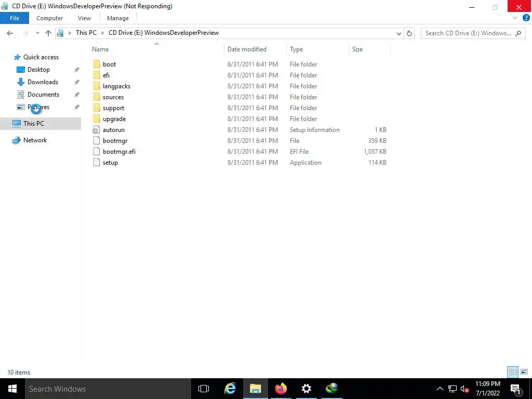Screen dimensions: 532x399
Task: Select the autorun setup information icon
Action: [96, 129]
